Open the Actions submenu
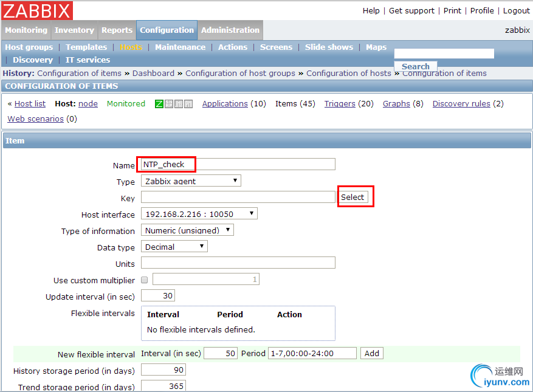 tap(233, 47)
